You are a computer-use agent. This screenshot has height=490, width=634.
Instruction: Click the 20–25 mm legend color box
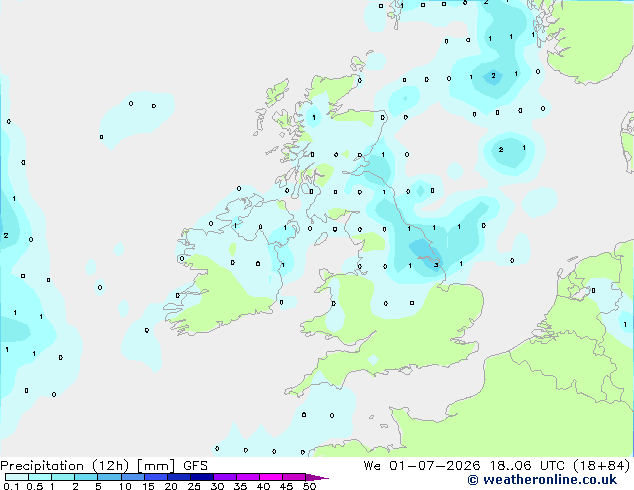click(x=179, y=477)
